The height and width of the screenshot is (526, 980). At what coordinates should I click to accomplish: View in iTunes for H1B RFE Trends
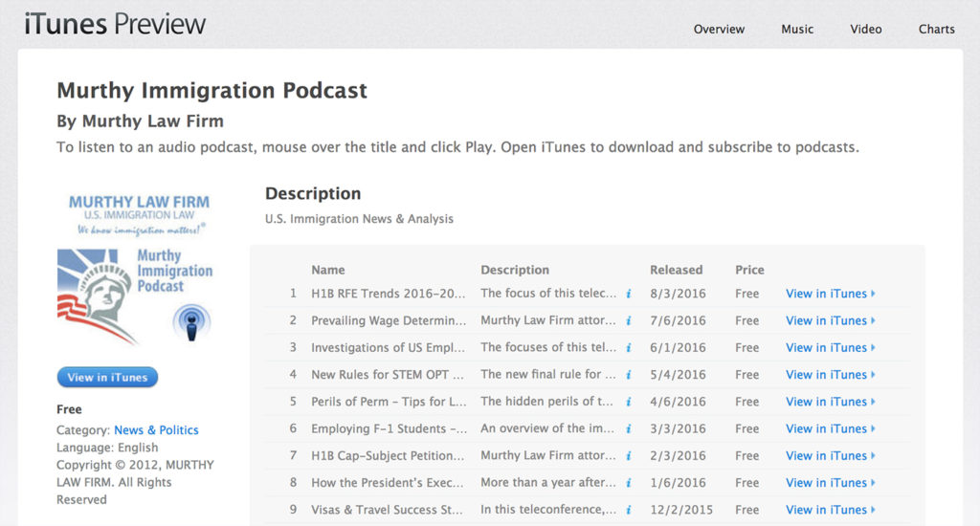830,294
